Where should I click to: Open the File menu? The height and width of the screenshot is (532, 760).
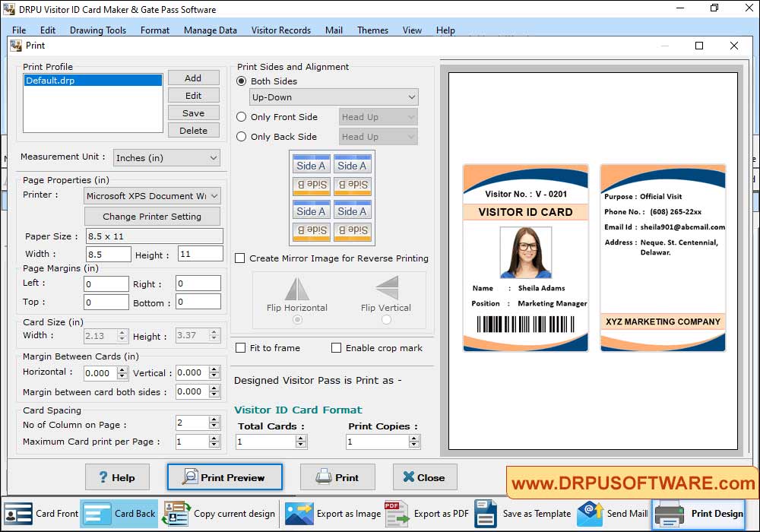[x=19, y=30]
